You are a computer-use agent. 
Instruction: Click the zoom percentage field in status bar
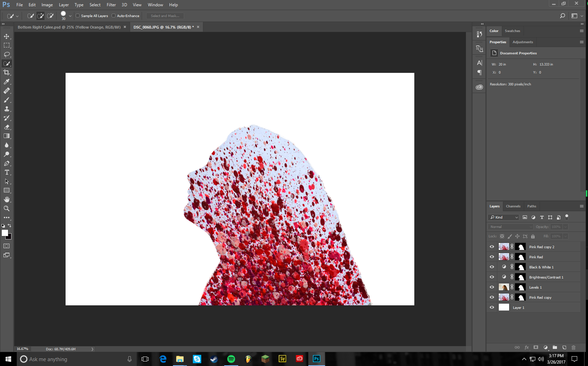(23, 349)
